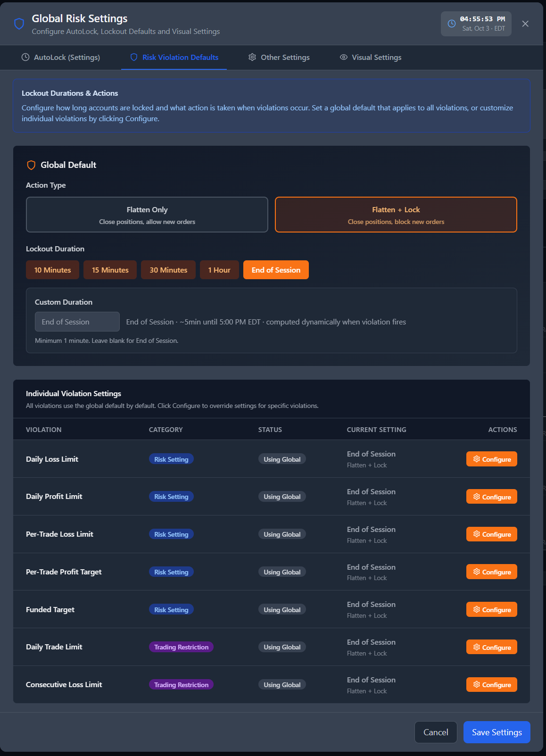546x756 pixels.
Task: Go to the Other Settings tab
Action: 279,58
